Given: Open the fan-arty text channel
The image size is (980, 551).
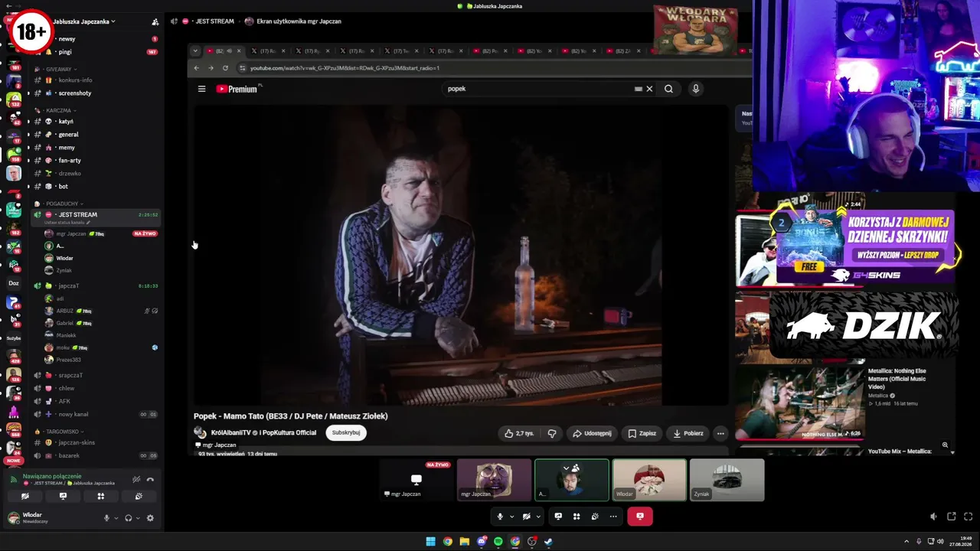Looking at the screenshot, I should click(96, 161).
